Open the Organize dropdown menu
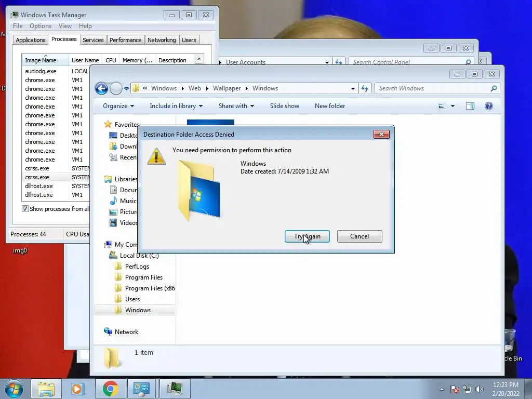The image size is (532, 399). (118, 106)
